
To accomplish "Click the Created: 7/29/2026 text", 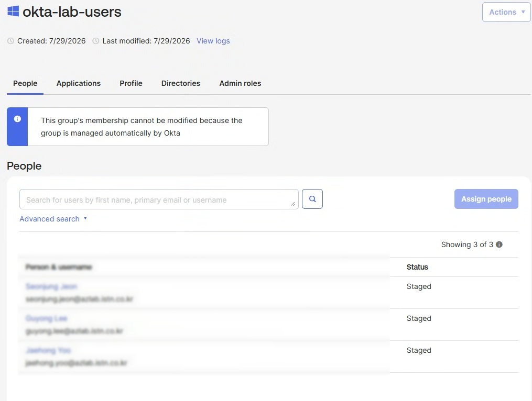I will point(51,41).
